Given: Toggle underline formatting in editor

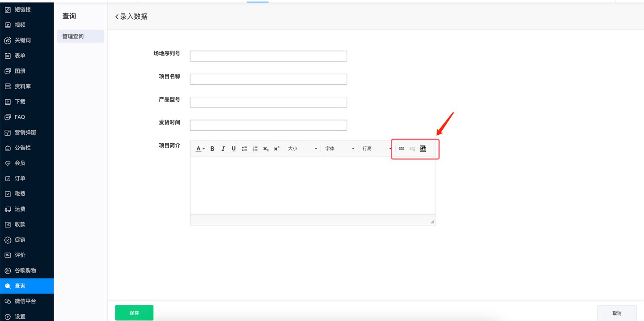Looking at the screenshot, I should point(233,149).
